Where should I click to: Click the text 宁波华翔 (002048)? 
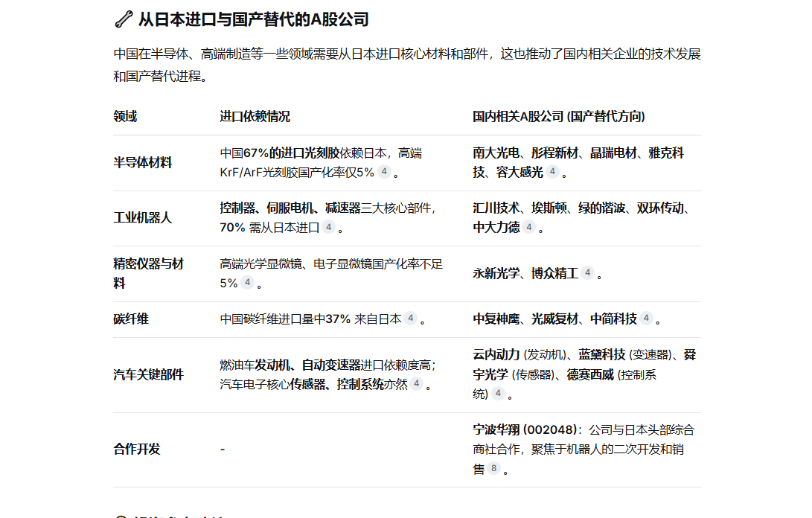point(525,430)
